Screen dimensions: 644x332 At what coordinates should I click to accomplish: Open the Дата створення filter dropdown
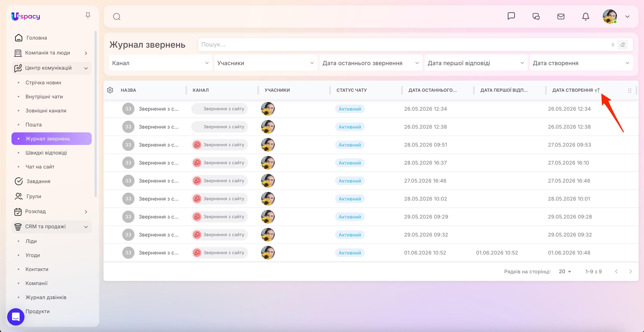(x=581, y=63)
